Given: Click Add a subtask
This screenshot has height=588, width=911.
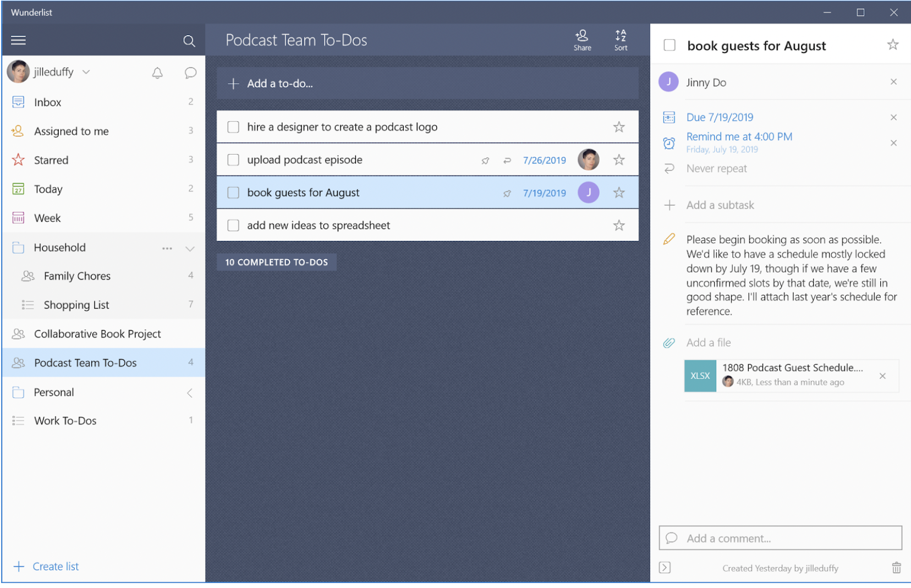Looking at the screenshot, I should coord(720,205).
